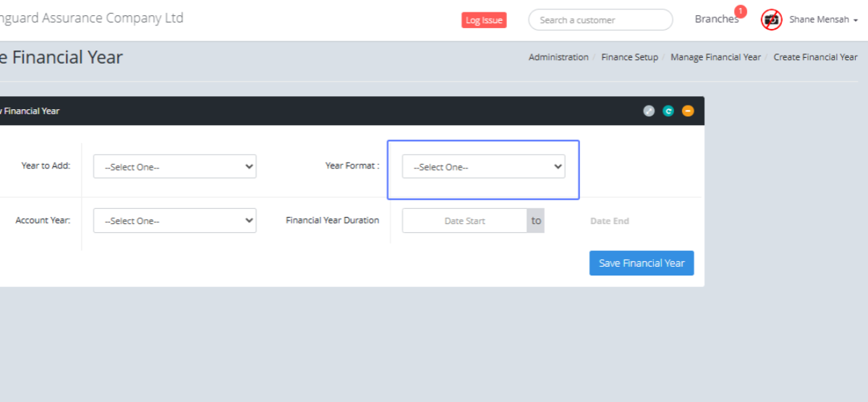Collapse panel with the orange minus icon
The height and width of the screenshot is (402, 868).
pos(688,111)
